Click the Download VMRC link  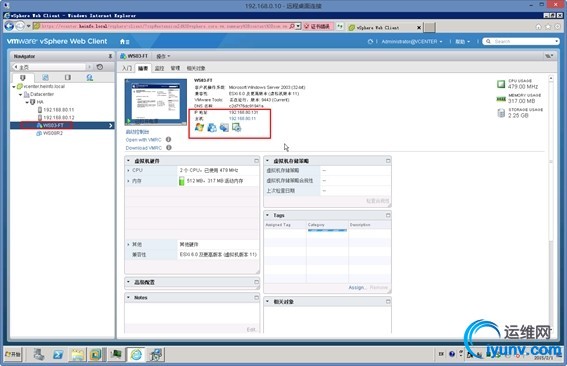pyautogui.click(x=144, y=148)
